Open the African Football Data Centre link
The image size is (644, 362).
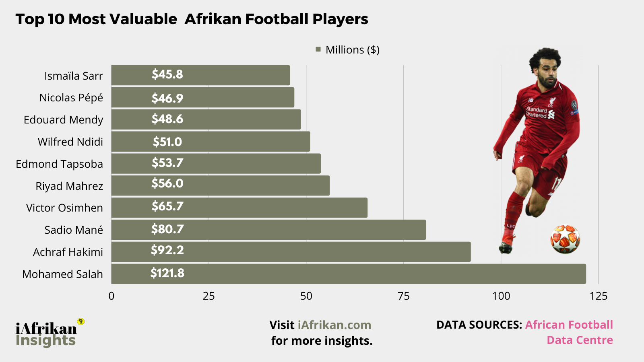click(x=569, y=325)
